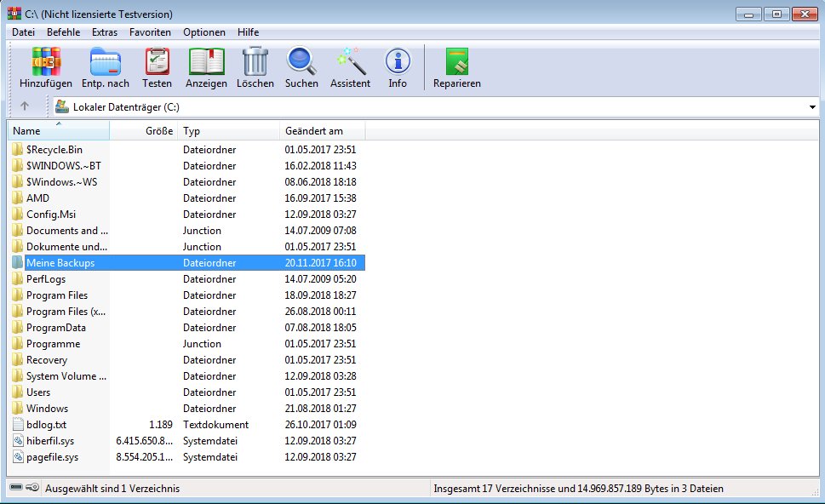Click the bdlog.txt file icon

coord(18,425)
